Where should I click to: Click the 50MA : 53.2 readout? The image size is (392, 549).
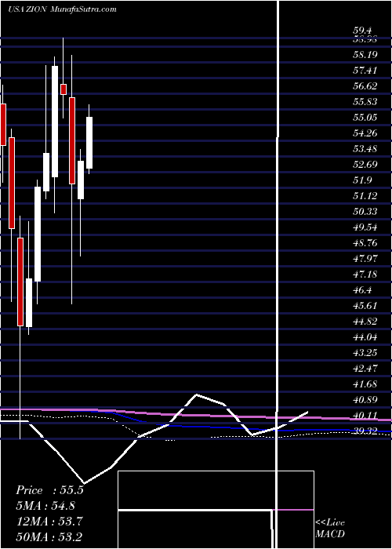click(49, 536)
